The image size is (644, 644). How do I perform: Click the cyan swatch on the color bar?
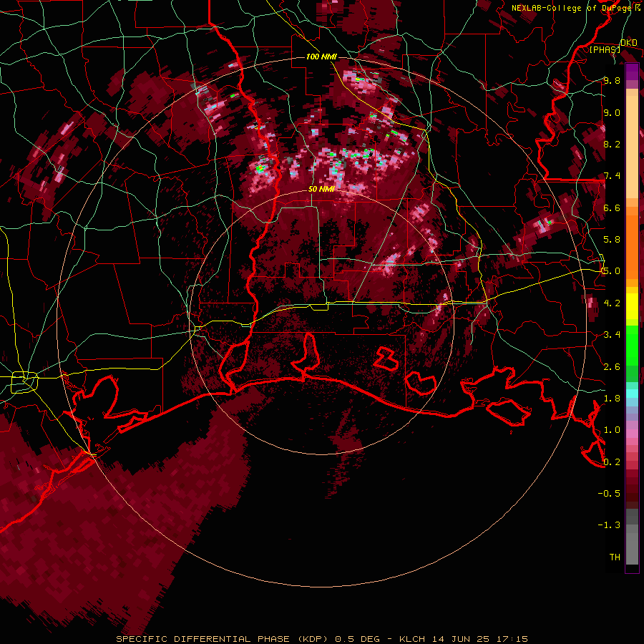(x=632, y=394)
